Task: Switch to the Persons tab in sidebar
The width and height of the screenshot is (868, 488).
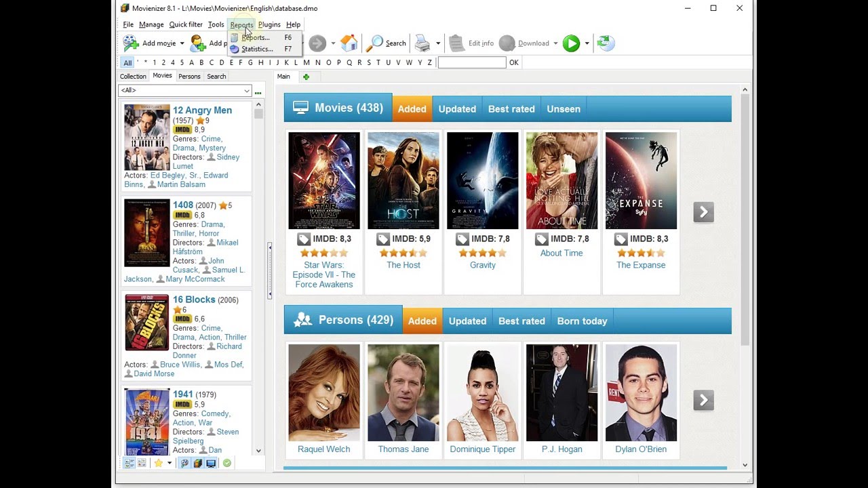Action: 189,77
